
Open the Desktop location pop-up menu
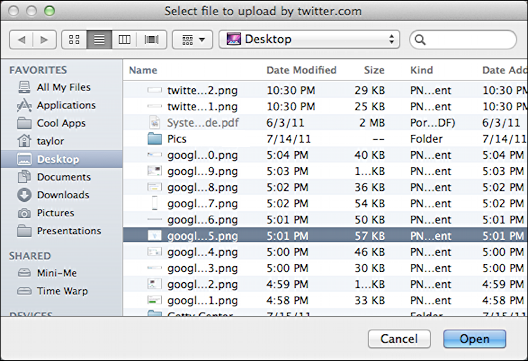(309, 39)
